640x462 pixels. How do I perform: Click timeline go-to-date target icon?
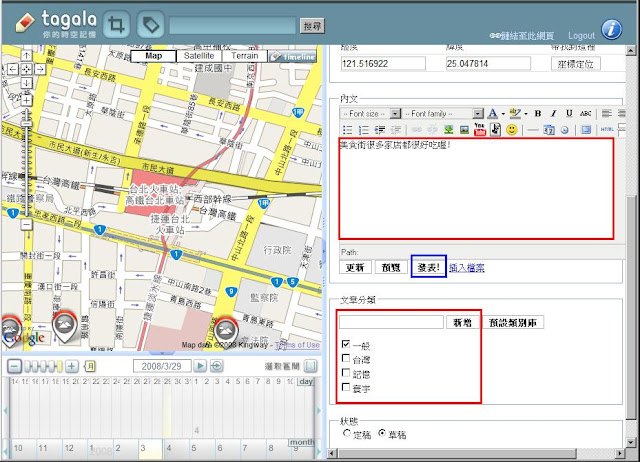pyautogui.click(x=216, y=366)
